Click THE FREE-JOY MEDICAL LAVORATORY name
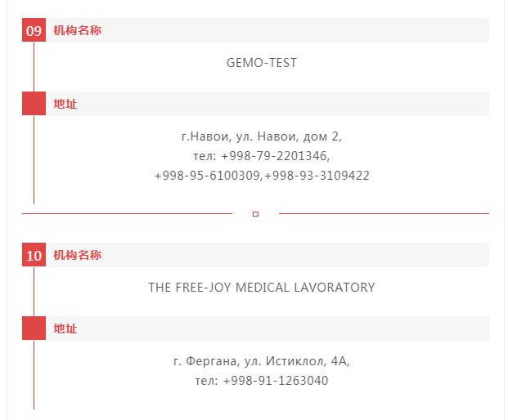 (x=262, y=288)
